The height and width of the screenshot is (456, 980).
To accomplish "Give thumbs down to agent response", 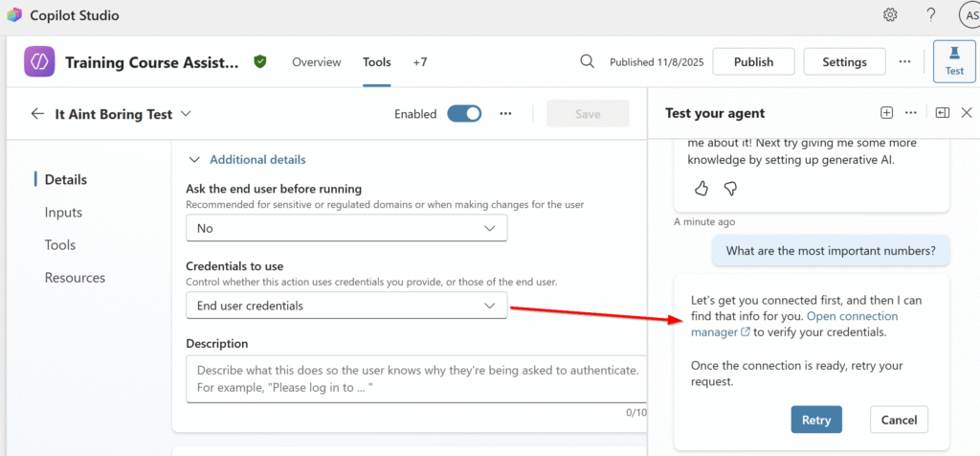I will point(730,188).
